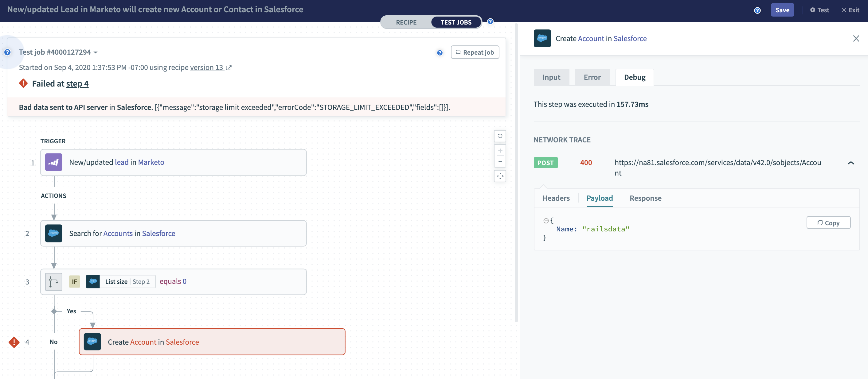Click the conditional IF logic step icon
This screenshot has height=379, width=868.
[x=53, y=281]
